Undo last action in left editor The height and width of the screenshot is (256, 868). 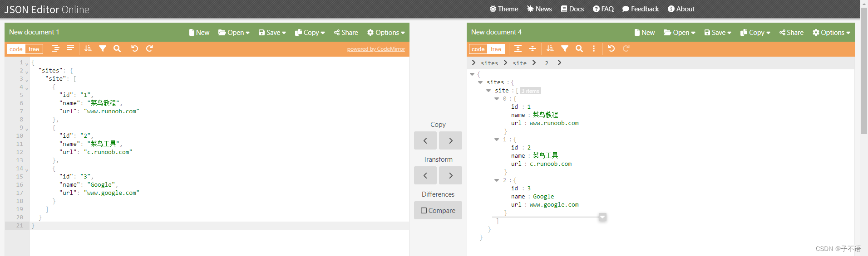click(x=134, y=48)
